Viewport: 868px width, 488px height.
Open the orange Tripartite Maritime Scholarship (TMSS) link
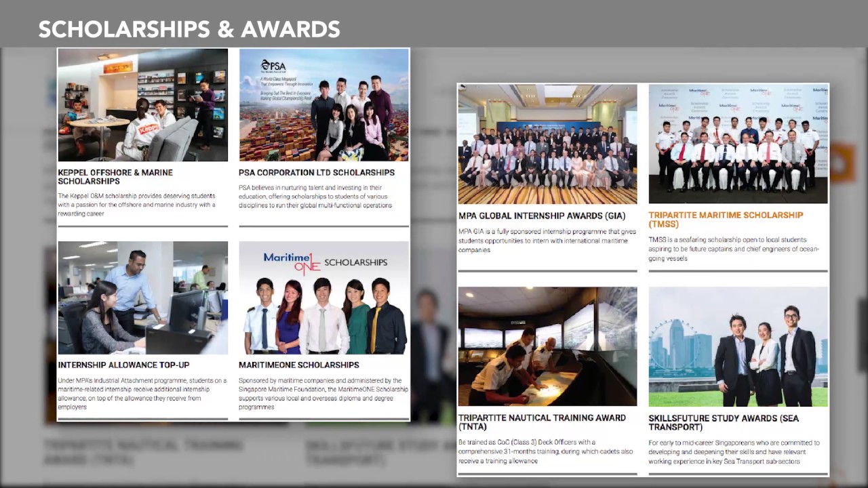point(726,220)
